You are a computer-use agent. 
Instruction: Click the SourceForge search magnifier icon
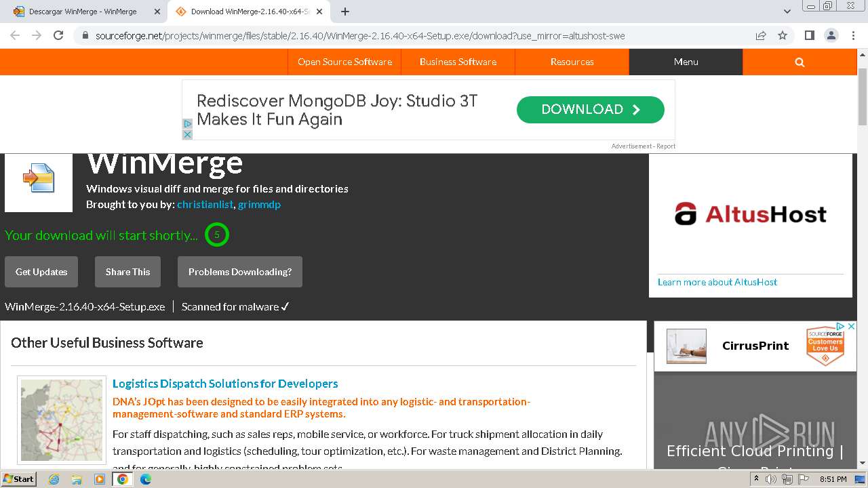(800, 62)
